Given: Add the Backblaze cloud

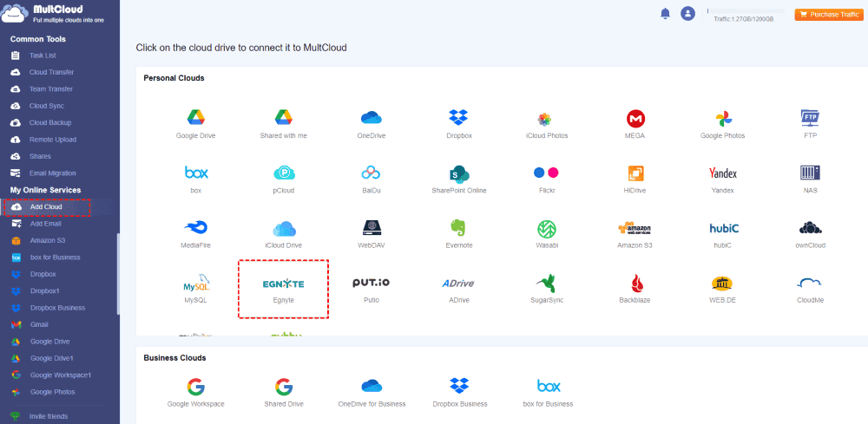Looking at the screenshot, I should 635,289.
